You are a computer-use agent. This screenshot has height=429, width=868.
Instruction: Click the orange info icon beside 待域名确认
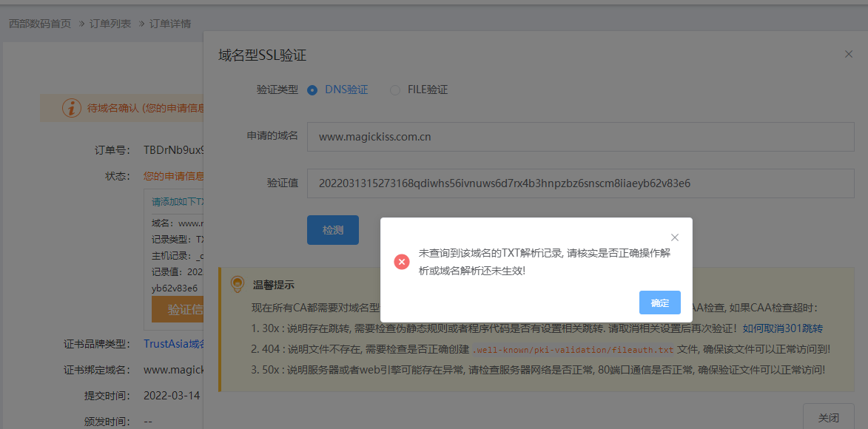pyautogui.click(x=71, y=108)
